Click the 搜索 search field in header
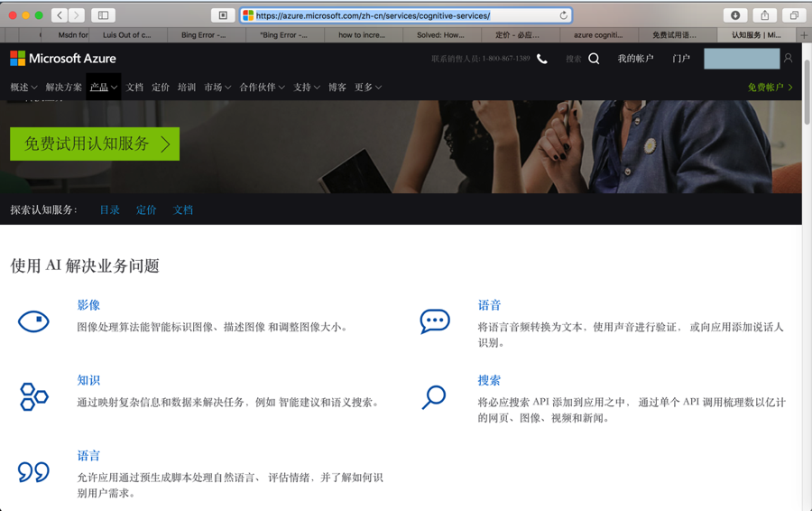Viewport: 812px width, 511px height. coord(573,59)
